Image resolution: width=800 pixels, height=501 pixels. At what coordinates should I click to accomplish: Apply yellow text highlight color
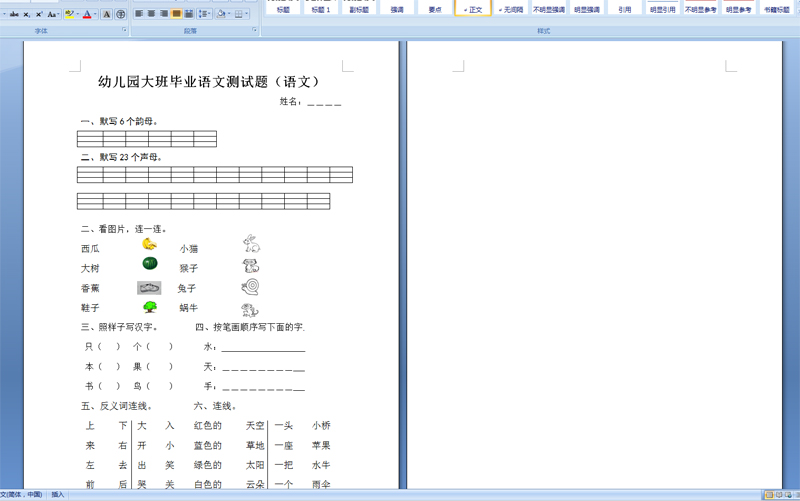pyautogui.click(x=69, y=14)
